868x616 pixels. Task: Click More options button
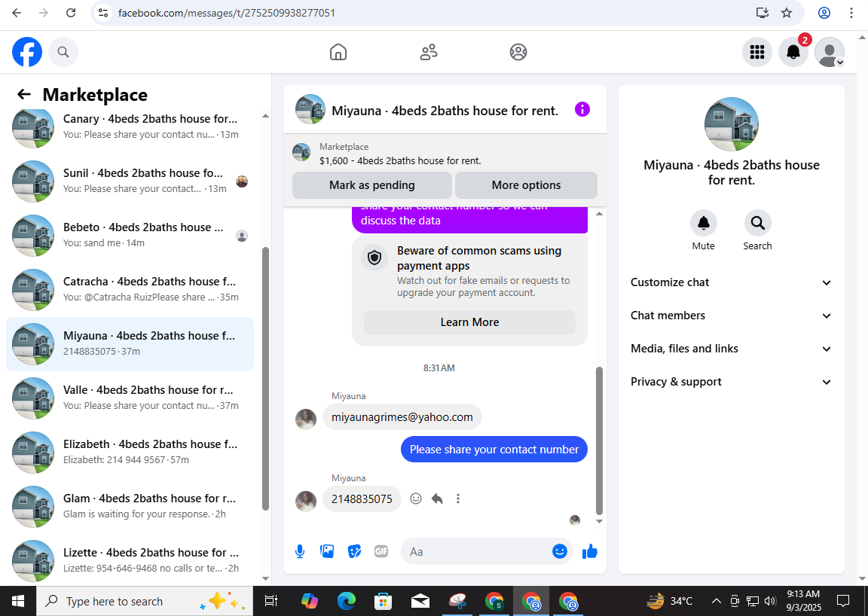[526, 184]
